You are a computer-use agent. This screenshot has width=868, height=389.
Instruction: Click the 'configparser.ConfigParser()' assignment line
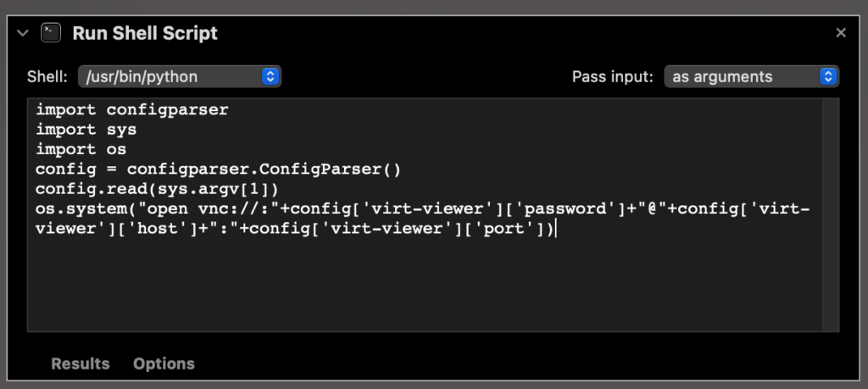[x=218, y=169]
